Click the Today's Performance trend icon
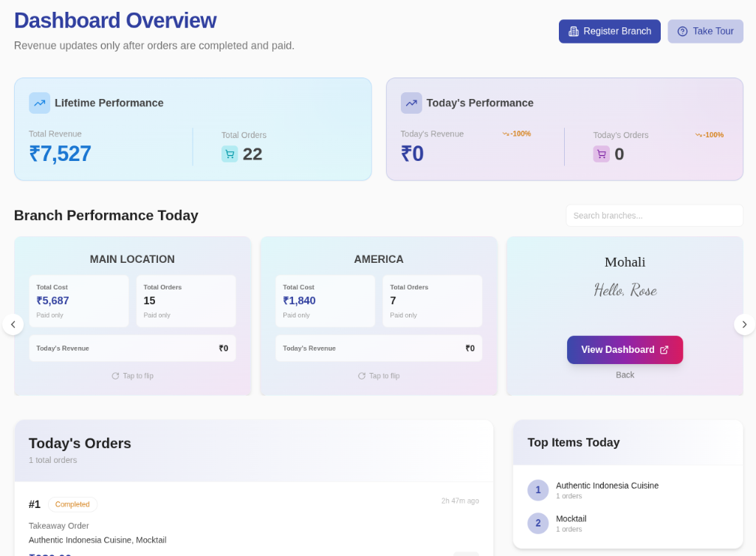The width and height of the screenshot is (756, 556). point(411,103)
